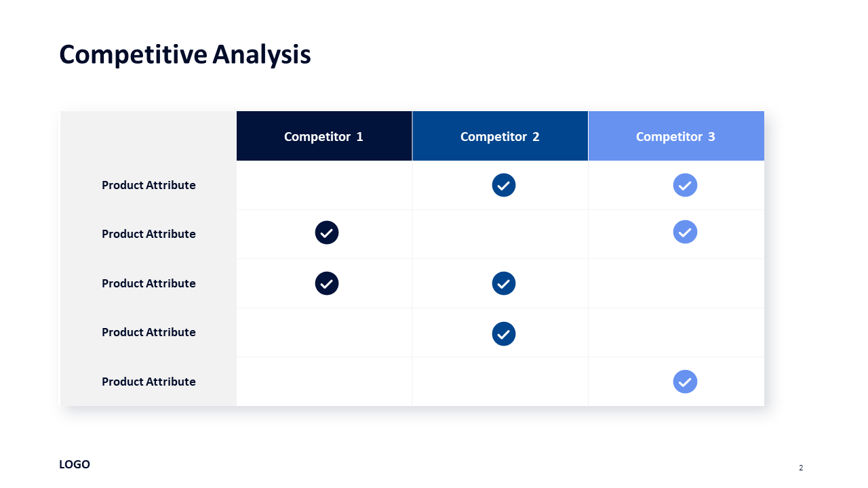Click the fourth Product Attribute row label
Image resolution: width=868 pixels, height=488 pixels.
coord(149,332)
